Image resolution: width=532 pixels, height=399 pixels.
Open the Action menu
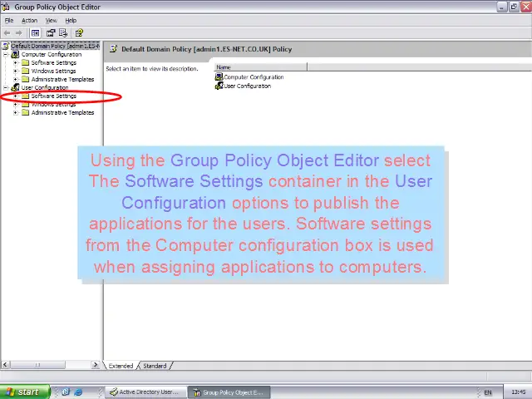pyautogui.click(x=29, y=20)
